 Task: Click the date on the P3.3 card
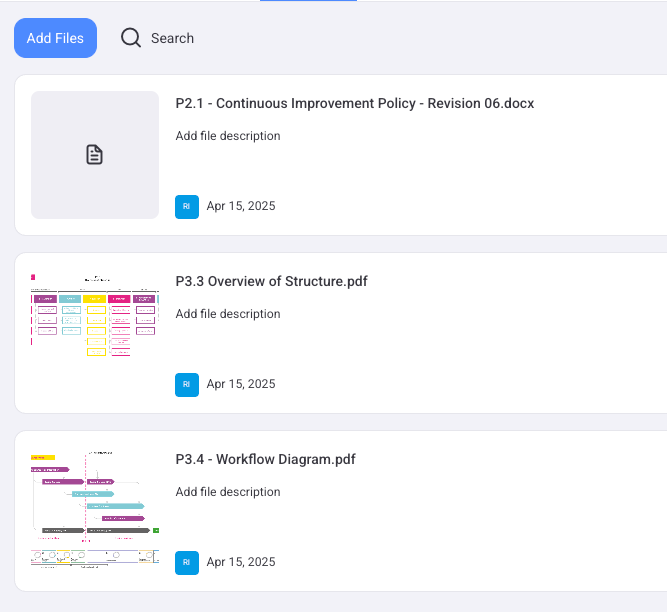[240, 384]
